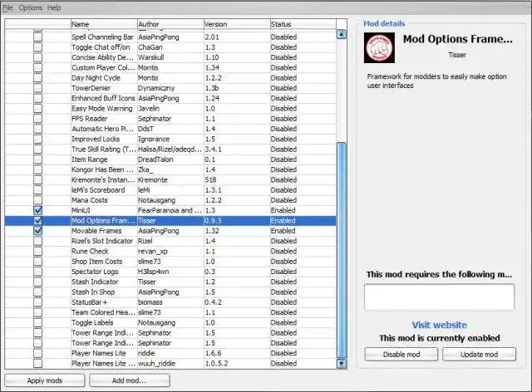Click scrollbar down arrow button
This screenshot has height=392, width=532.
(x=342, y=364)
